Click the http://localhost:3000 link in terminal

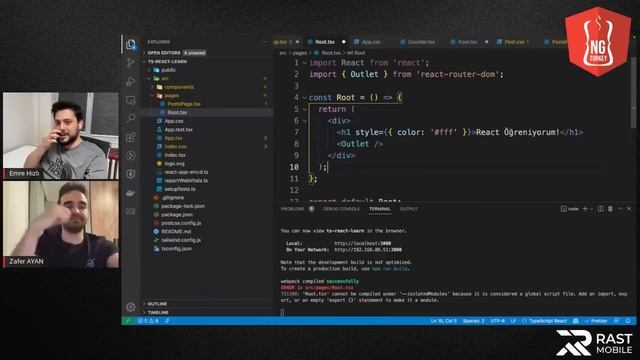[362, 243]
